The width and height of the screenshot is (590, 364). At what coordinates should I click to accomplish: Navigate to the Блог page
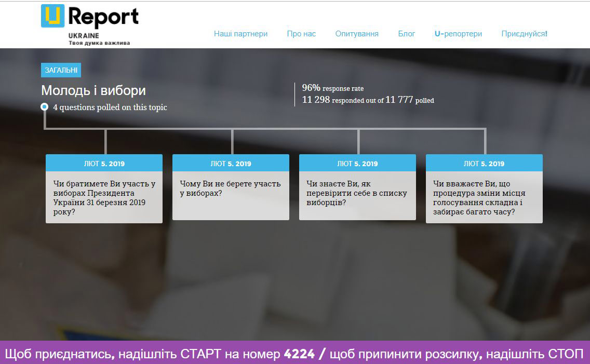tap(406, 34)
